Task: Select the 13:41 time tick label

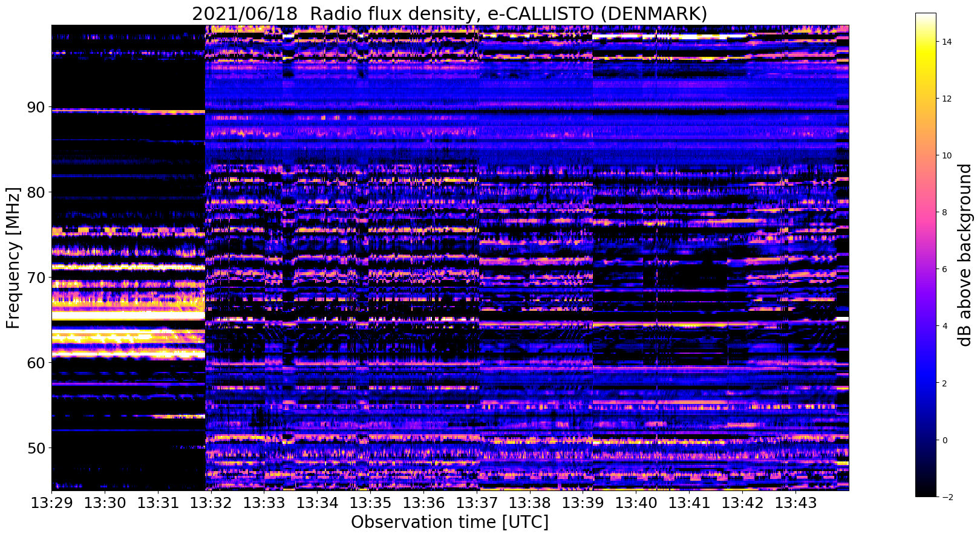Action: [690, 503]
